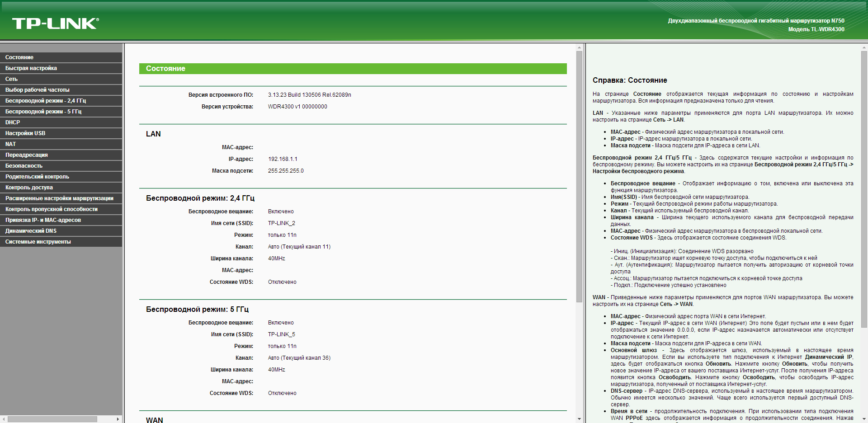This screenshot has width=868, height=423.
Task: Click the SSID value TP-LINK_2
Action: point(282,223)
